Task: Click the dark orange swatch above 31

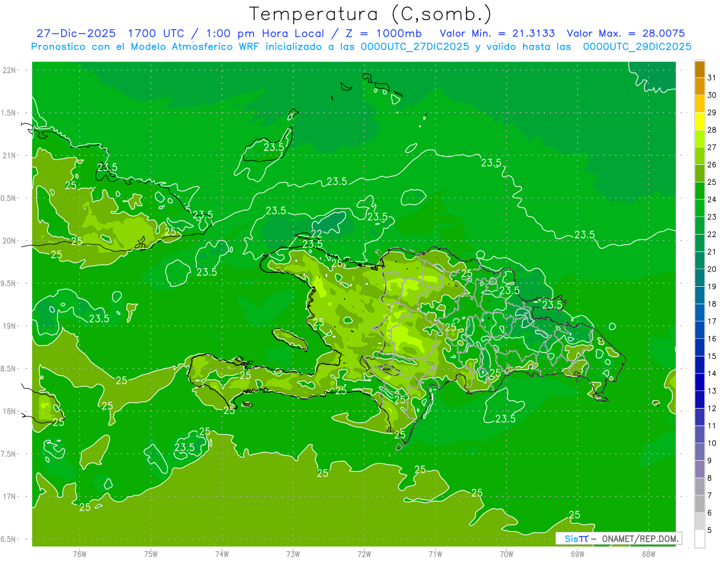Action: pos(699,69)
